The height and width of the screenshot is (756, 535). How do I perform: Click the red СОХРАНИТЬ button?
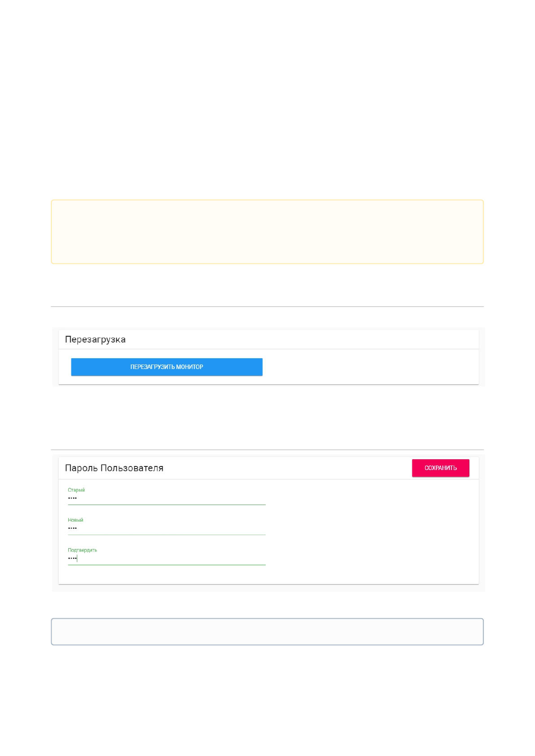click(440, 468)
